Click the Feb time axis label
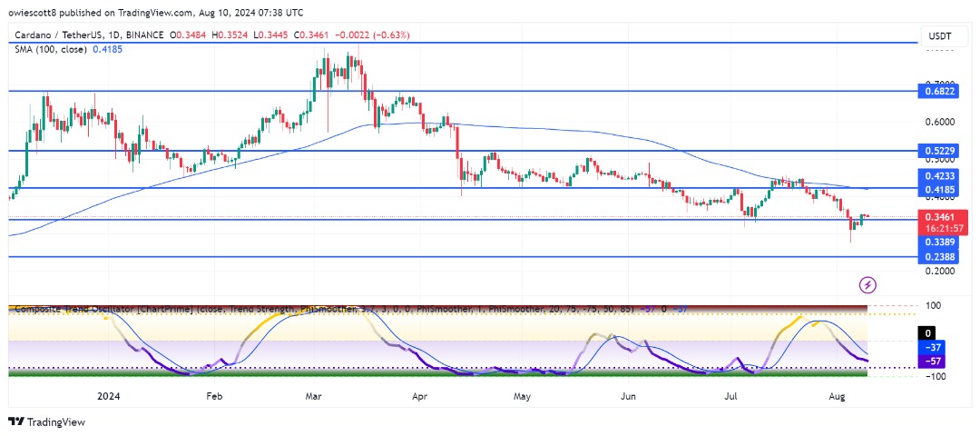 [214, 396]
